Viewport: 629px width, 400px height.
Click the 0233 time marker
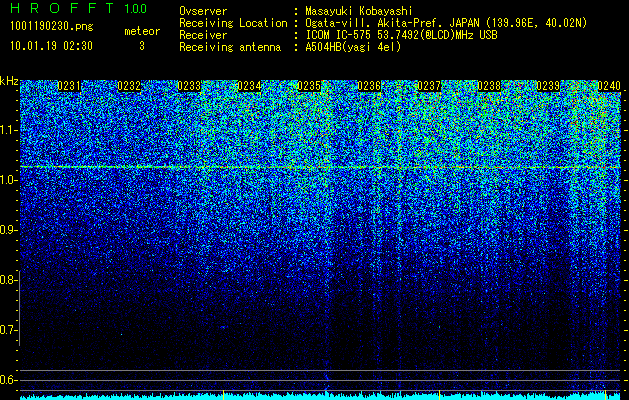tap(189, 86)
